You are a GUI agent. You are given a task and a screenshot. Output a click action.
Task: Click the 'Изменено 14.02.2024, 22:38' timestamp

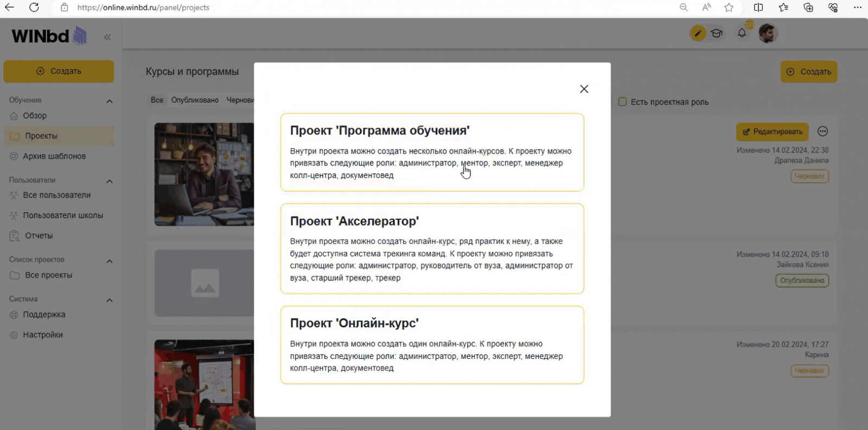pyautogui.click(x=782, y=150)
